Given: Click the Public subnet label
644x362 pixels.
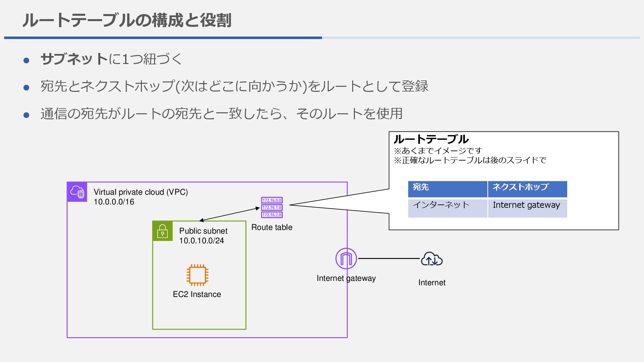Looking at the screenshot, I should [203, 231].
